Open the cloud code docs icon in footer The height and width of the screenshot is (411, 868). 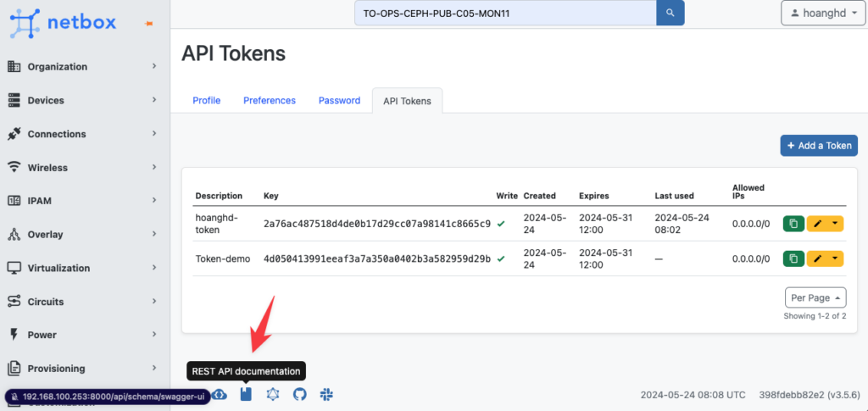point(220,394)
